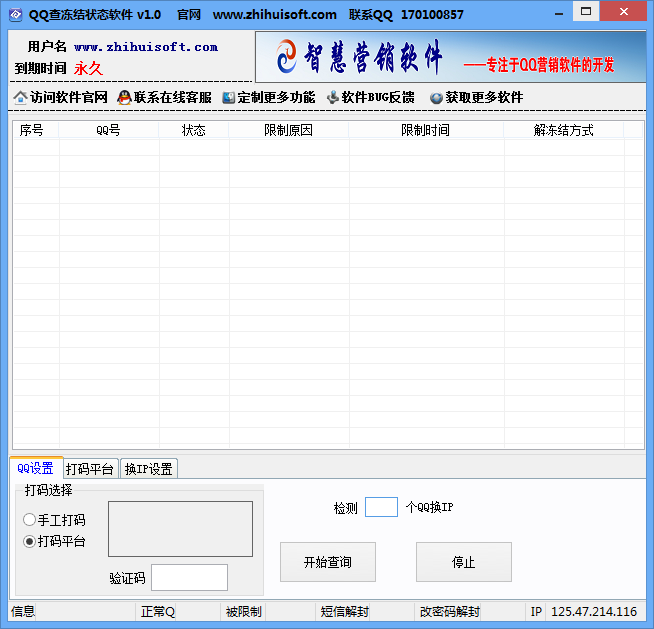Sort by 限制原因 column header
654x629 pixels.
pyautogui.click(x=288, y=130)
